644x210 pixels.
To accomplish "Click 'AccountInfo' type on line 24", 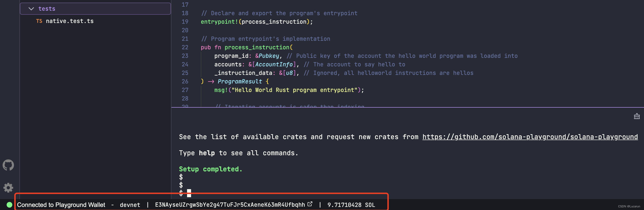I will pyautogui.click(x=274, y=64).
